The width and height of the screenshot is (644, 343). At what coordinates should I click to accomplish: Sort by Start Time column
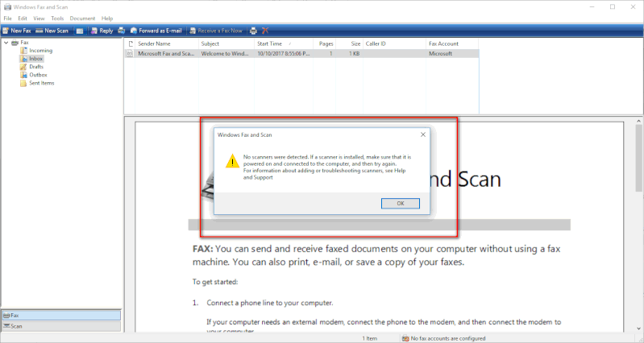pos(284,43)
